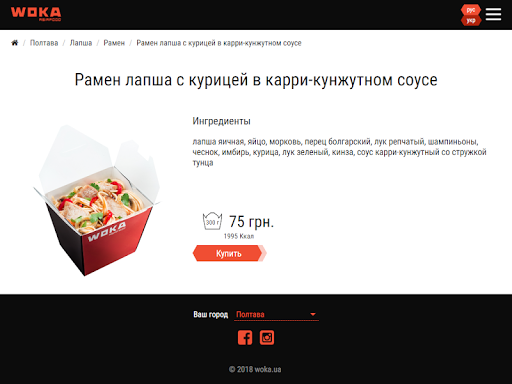Open the Полтава city selector
512x384 pixels.
tap(276, 314)
